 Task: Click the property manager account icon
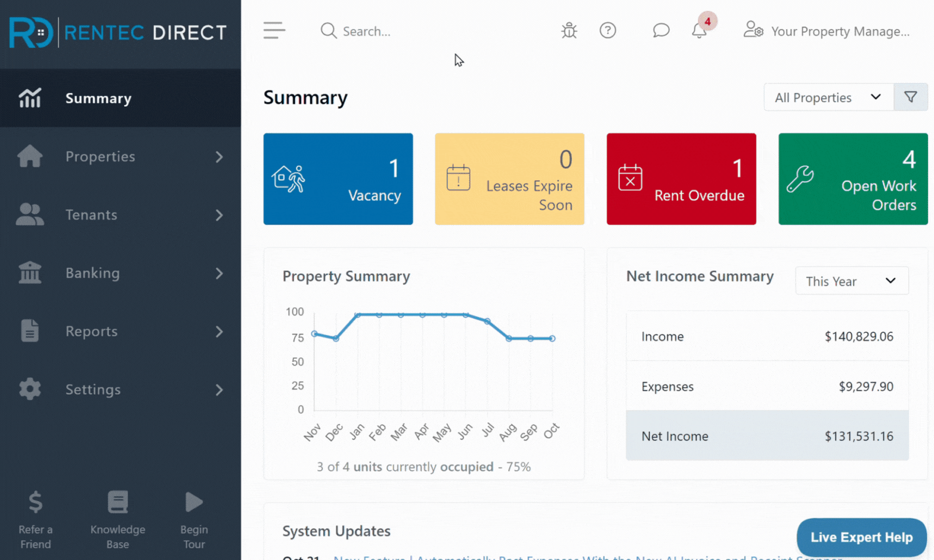point(753,29)
